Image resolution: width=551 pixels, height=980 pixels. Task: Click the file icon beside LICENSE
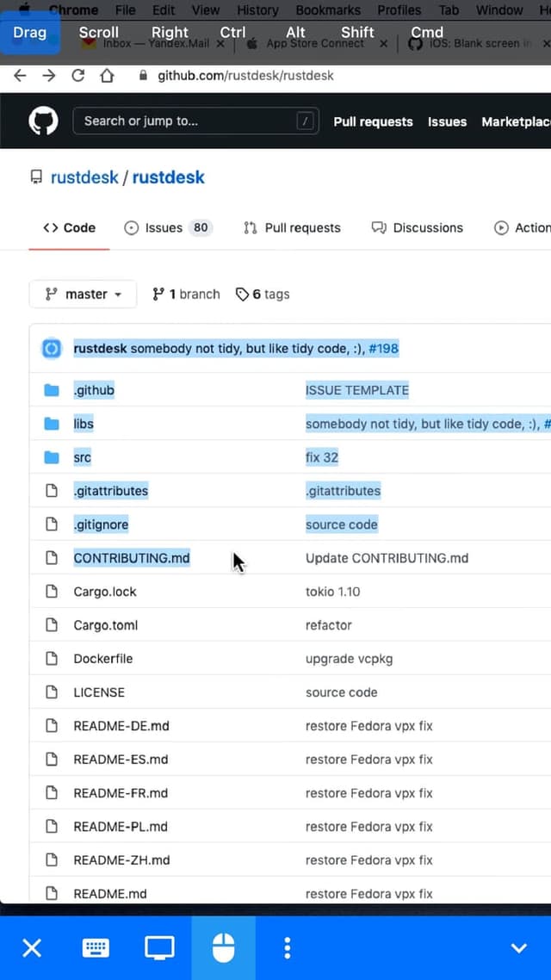tap(52, 692)
